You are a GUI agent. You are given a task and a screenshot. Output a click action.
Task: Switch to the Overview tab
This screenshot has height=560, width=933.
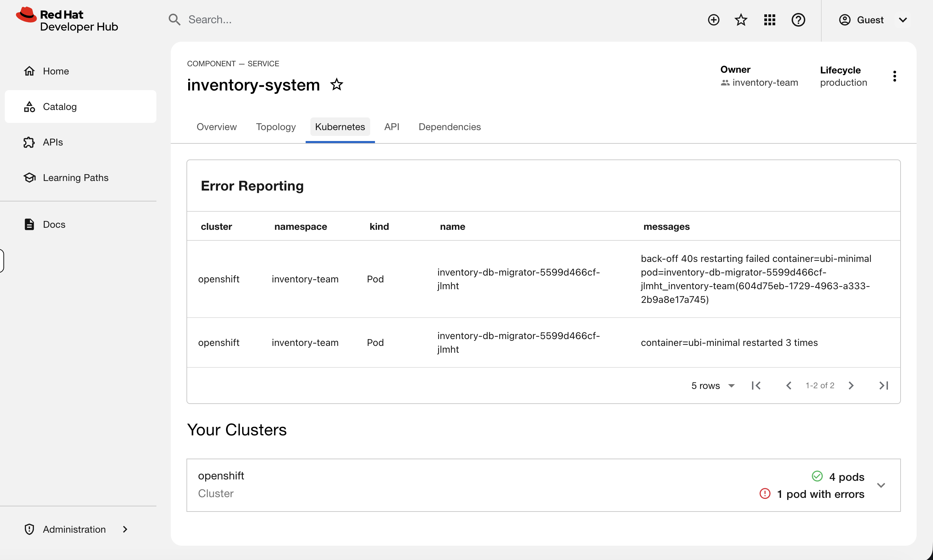tap(217, 127)
